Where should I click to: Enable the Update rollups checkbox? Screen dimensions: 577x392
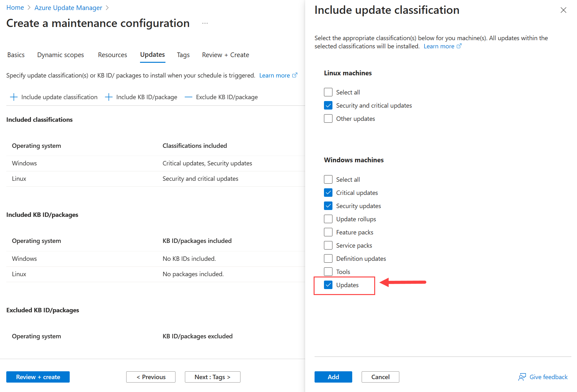[328, 219]
